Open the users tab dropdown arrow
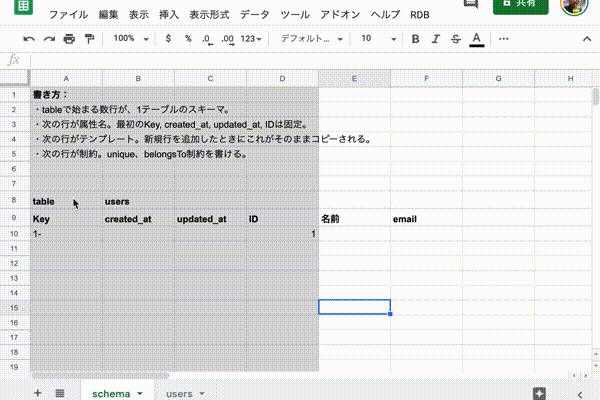The width and height of the screenshot is (600, 400). click(202, 393)
